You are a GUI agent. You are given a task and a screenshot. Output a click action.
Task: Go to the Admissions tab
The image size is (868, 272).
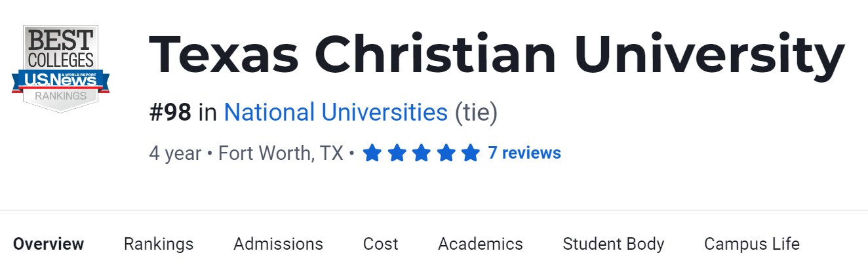click(278, 244)
